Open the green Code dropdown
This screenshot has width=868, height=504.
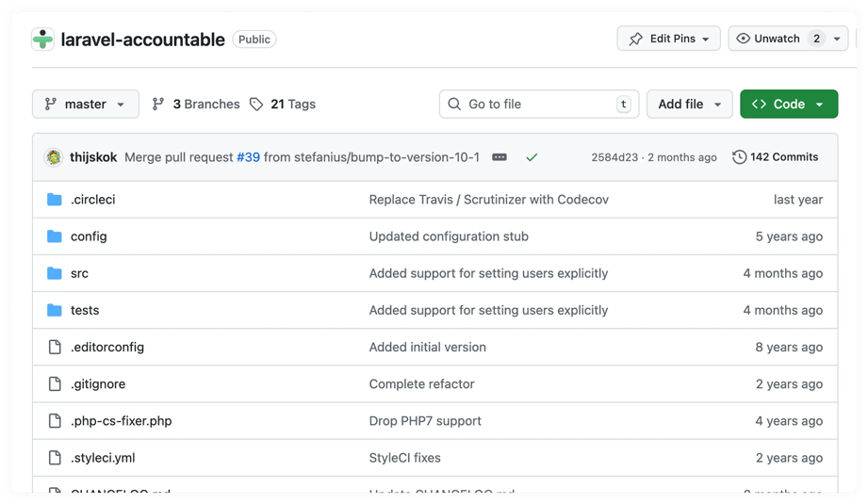pos(788,105)
